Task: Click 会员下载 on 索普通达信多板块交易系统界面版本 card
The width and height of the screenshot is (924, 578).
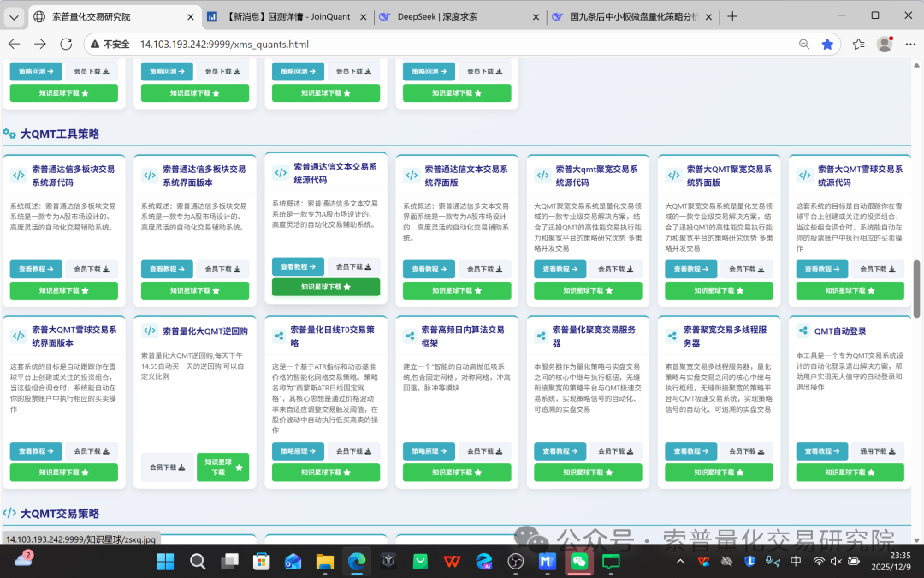Action: click(x=222, y=269)
